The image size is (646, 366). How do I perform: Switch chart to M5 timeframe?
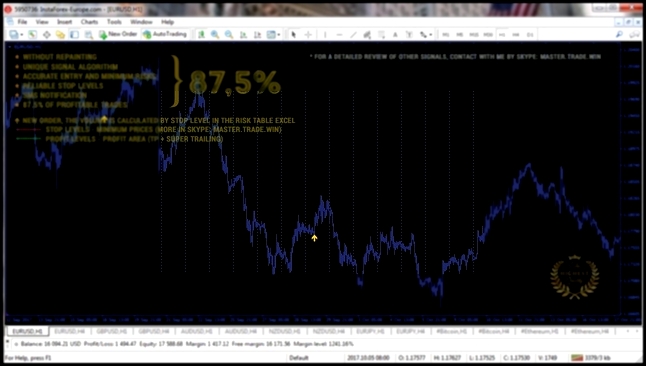tap(459, 35)
